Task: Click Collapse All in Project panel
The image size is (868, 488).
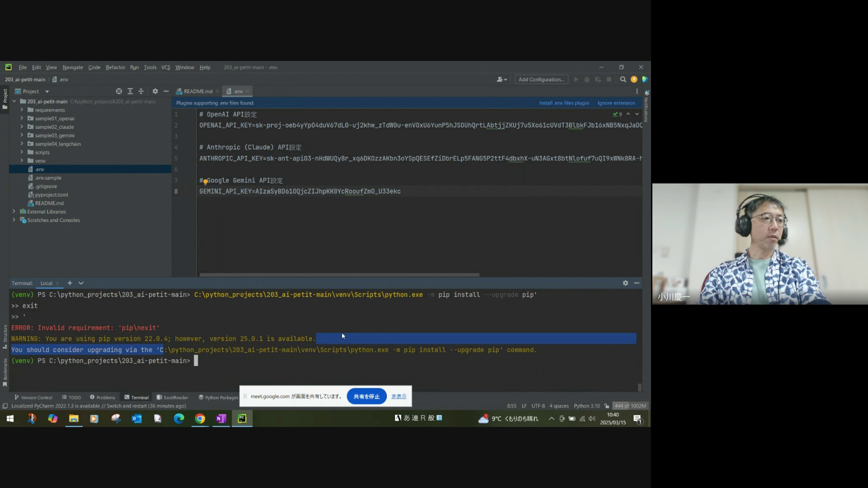Action: pyautogui.click(x=141, y=91)
